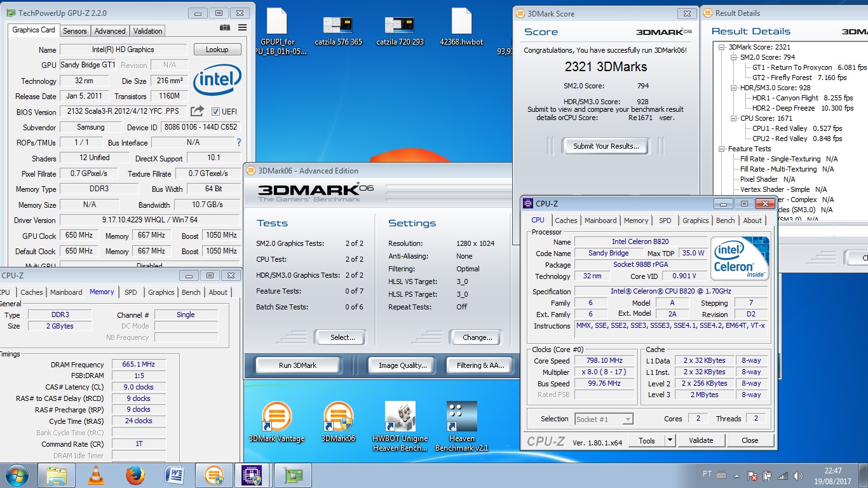Open the catzila 720 293 desktop file
The image size is (868, 488).
point(400,30)
